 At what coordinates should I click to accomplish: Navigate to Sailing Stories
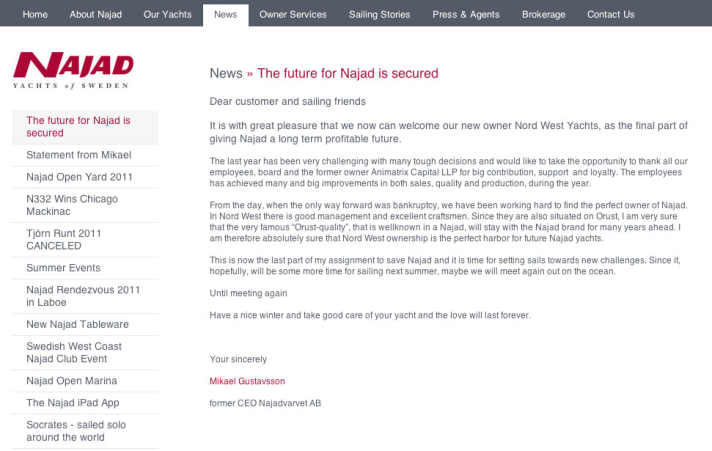click(x=379, y=15)
